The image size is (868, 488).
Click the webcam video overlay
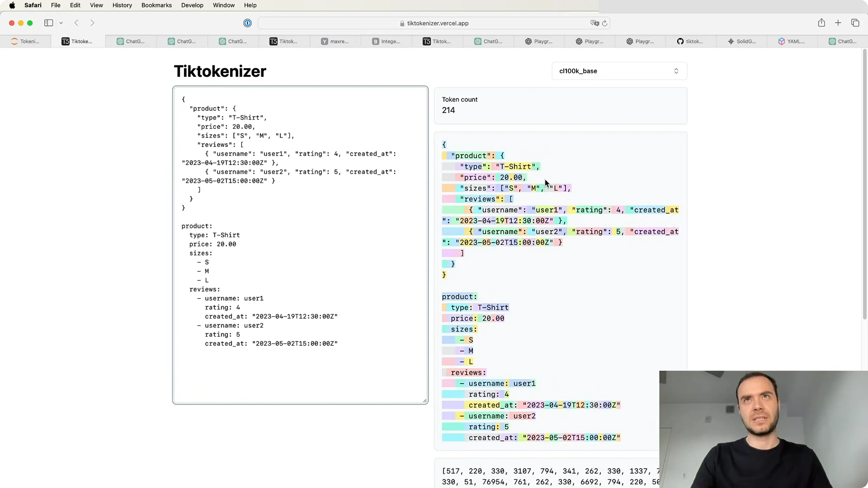(764, 429)
